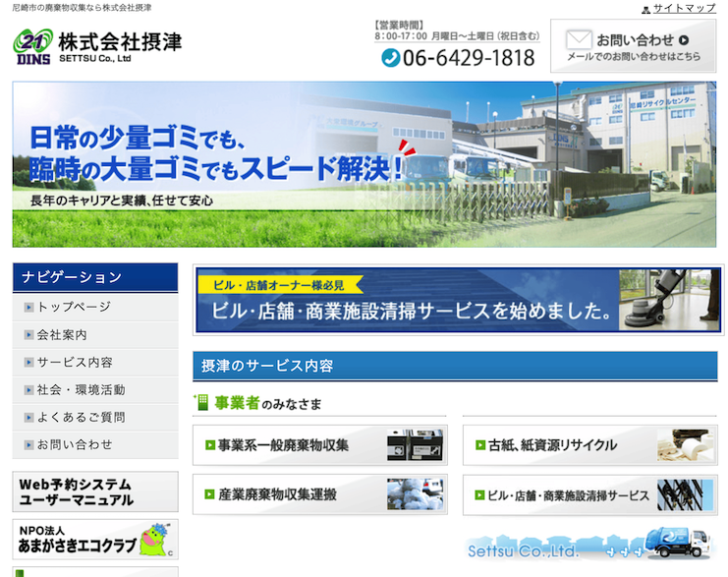
Task: Open 古紙、紙資源リサイクル service button
Action: (x=589, y=445)
